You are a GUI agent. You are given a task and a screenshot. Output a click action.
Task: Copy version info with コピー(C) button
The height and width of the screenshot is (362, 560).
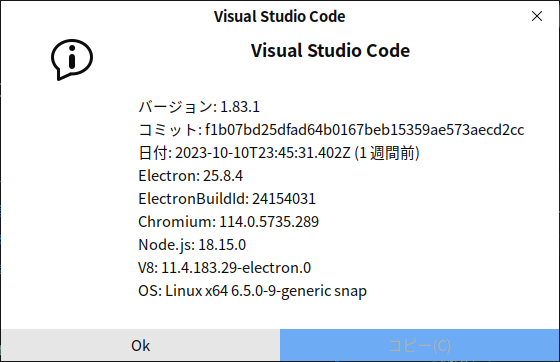419,345
